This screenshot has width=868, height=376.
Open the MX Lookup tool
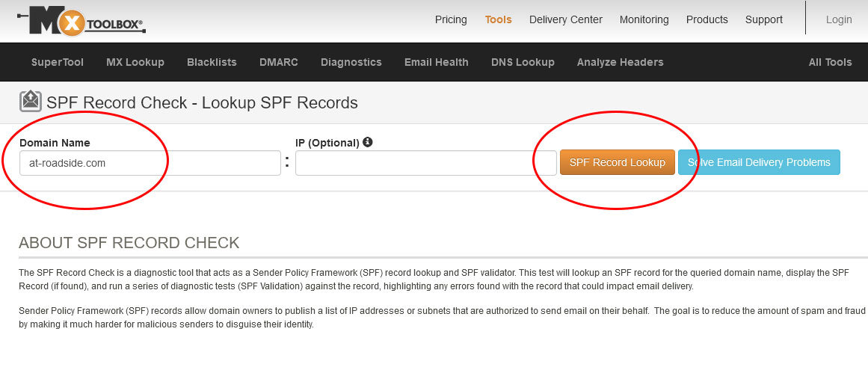[x=135, y=62]
